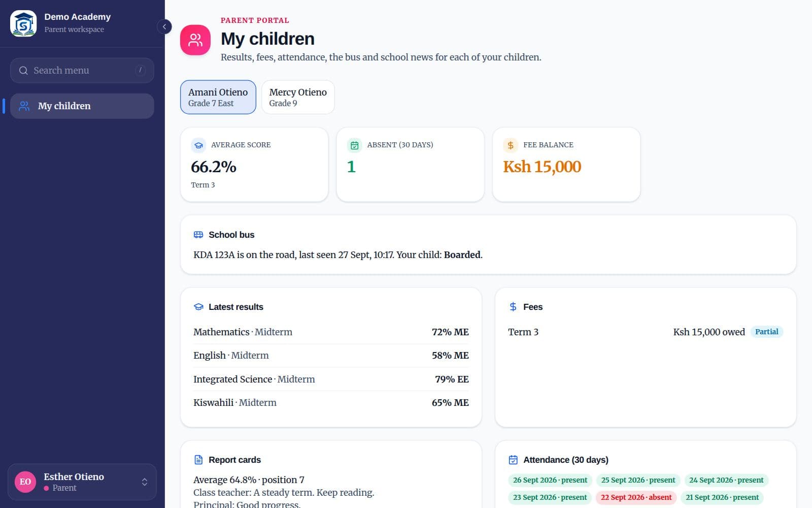The image size is (812, 508).
Task: Click the Integrated Science · Midterm row
Action: click(331, 379)
